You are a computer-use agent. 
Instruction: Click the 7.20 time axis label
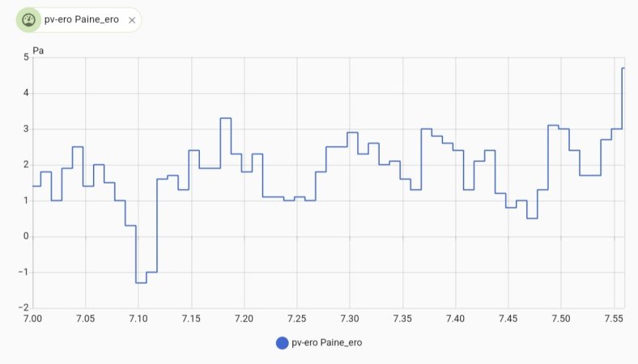click(245, 319)
